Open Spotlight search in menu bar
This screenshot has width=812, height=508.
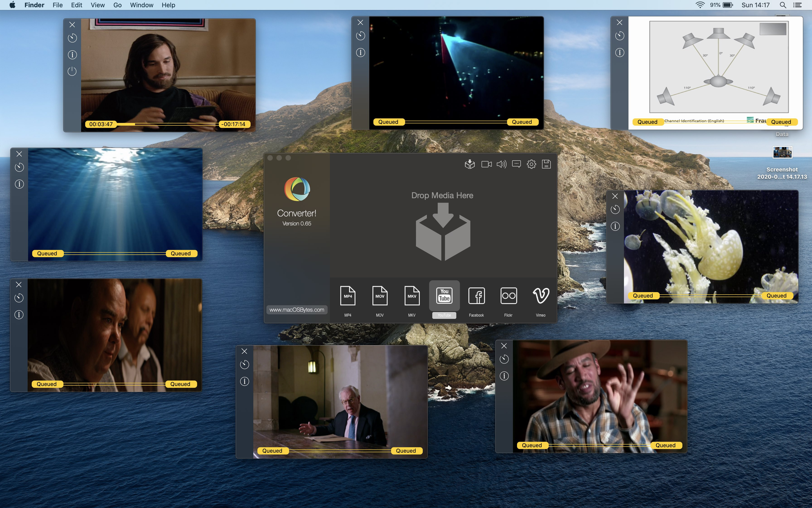[x=783, y=5]
